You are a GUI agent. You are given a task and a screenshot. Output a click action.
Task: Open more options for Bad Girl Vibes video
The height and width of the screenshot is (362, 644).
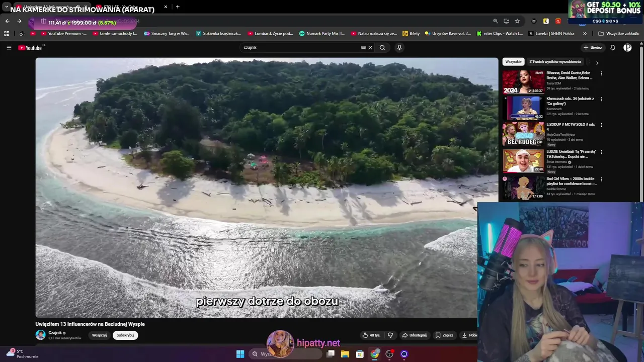pos(601,179)
